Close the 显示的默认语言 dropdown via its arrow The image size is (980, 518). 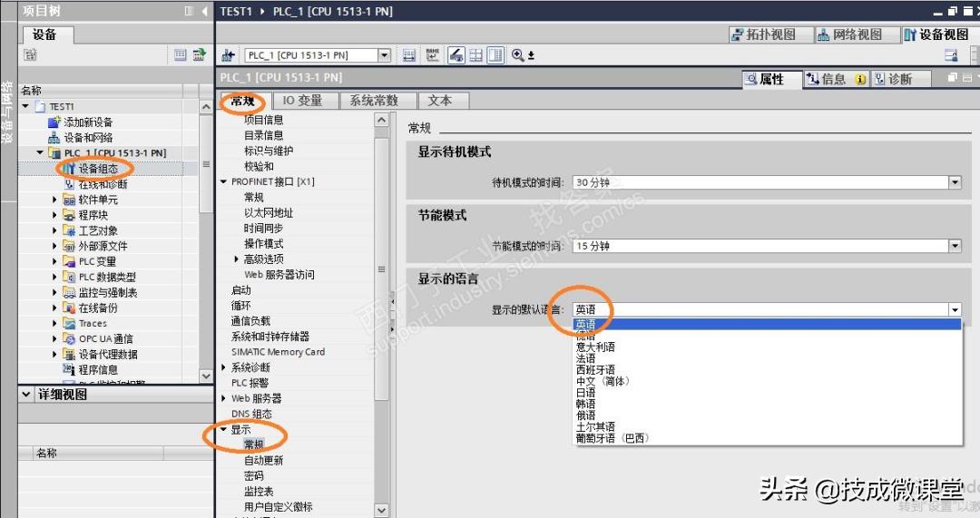pos(955,309)
